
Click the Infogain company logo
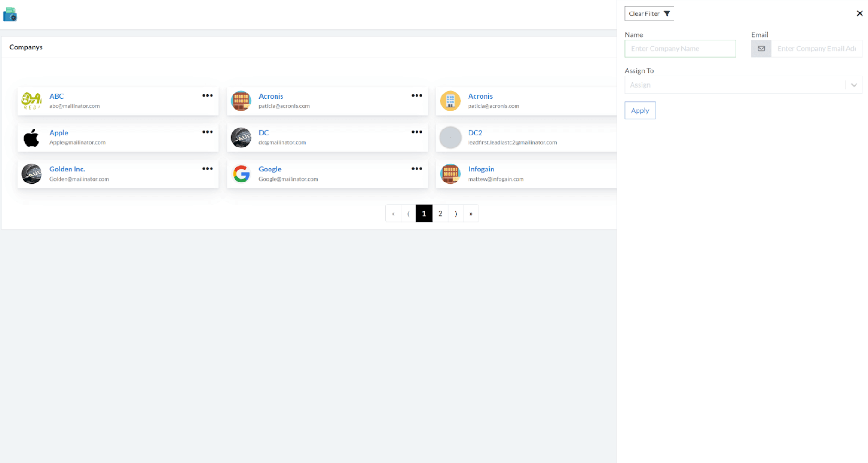point(450,174)
